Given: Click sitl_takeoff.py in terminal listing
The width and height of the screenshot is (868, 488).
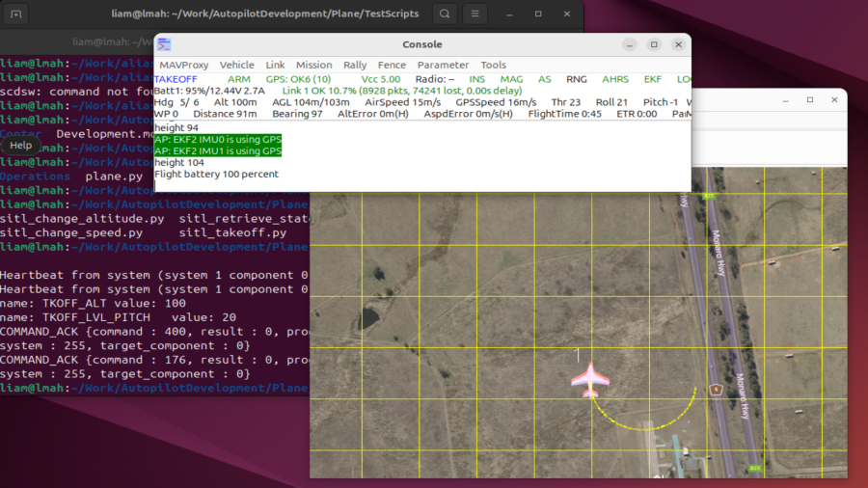Looking at the screenshot, I should point(232,233).
